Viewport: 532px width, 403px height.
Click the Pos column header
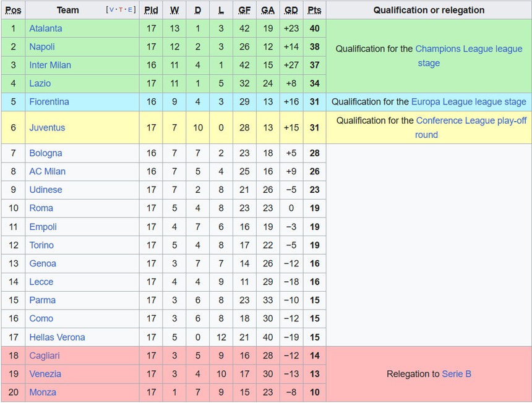13,10
